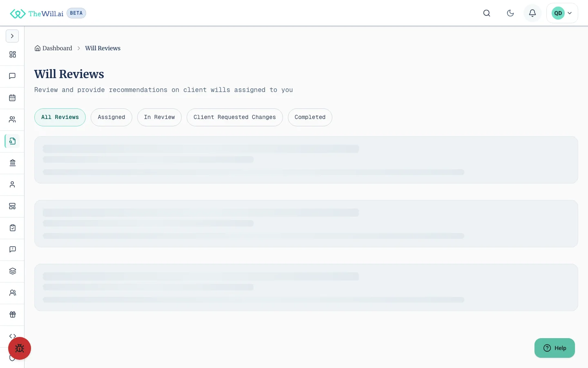Open the notifications bell
Screen dimensions: 588x368
point(532,13)
